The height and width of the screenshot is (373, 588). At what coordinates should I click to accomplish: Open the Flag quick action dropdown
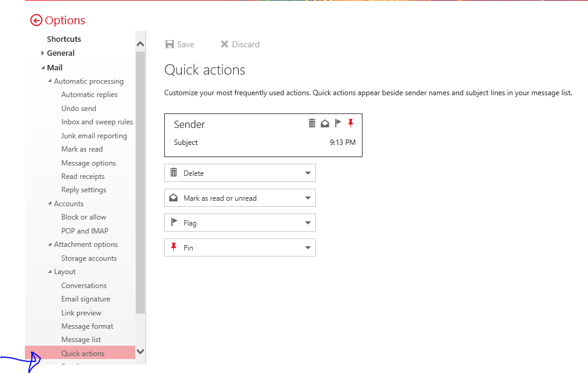(308, 223)
